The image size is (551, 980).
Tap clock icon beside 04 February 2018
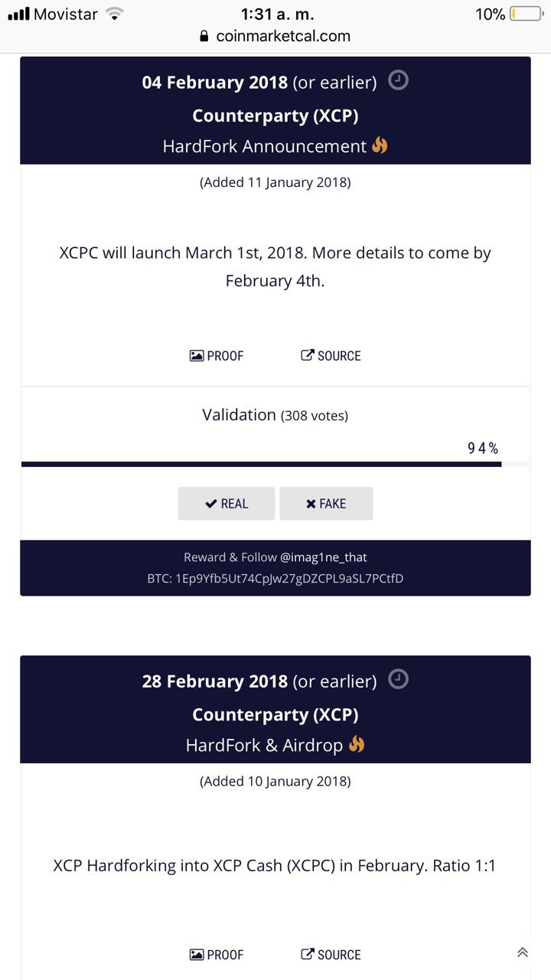398,80
